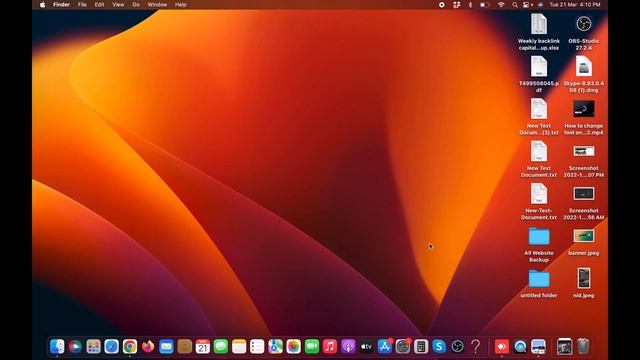The height and width of the screenshot is (360, 640).
Task: Launch Siri from the Dock
Action: coord(75,347)
